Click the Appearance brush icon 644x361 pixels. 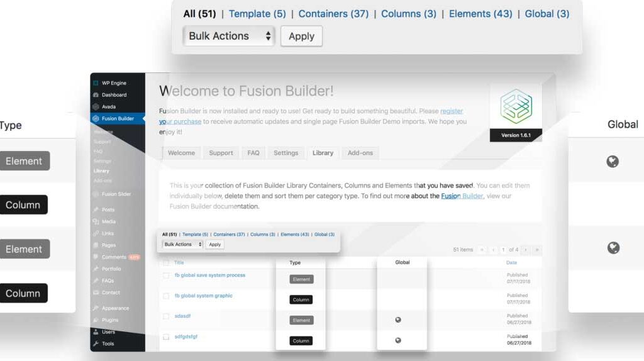96,308
